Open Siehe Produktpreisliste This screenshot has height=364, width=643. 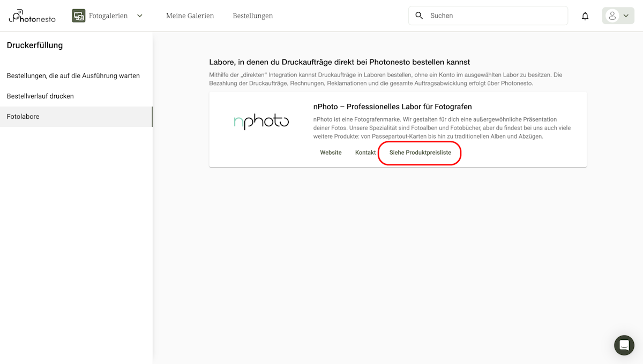click(419, 152)
